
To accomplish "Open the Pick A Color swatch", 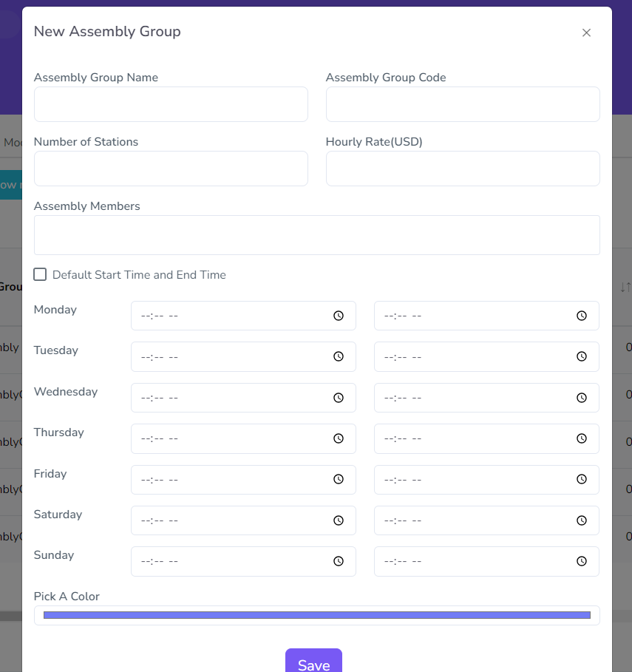I will pos(316,615).
